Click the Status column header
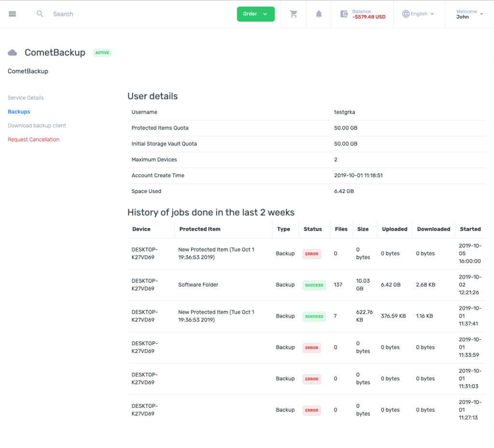 pos(313,229)
